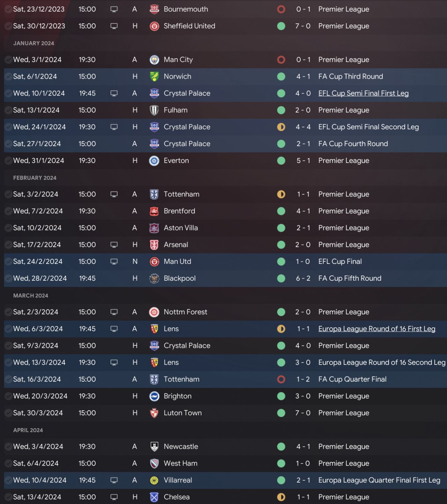Click the red loss indicator for Bournemouth
447x504 pixels.
pyautogui.click(x=281, y=9)
